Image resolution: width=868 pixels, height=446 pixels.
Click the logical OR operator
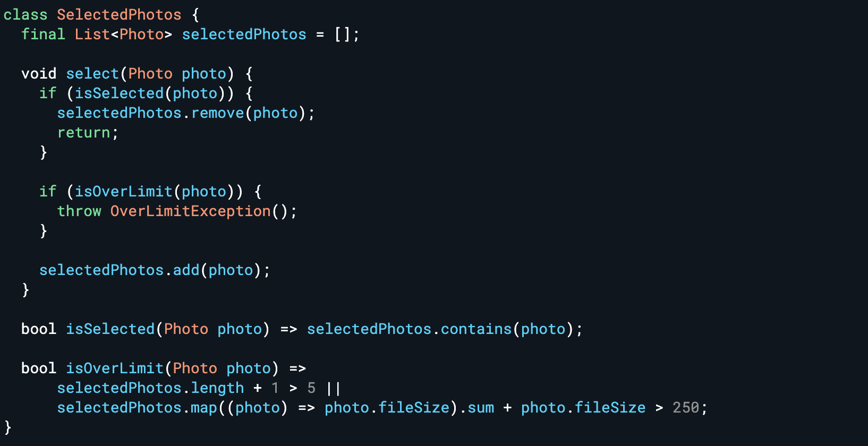(x=334, y=388)
